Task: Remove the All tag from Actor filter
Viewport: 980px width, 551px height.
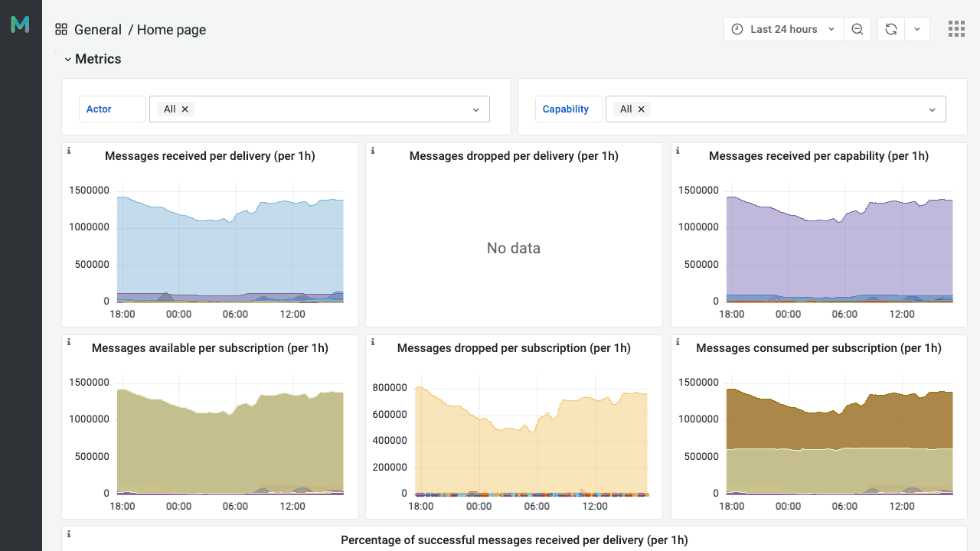Action: (185, 109)
